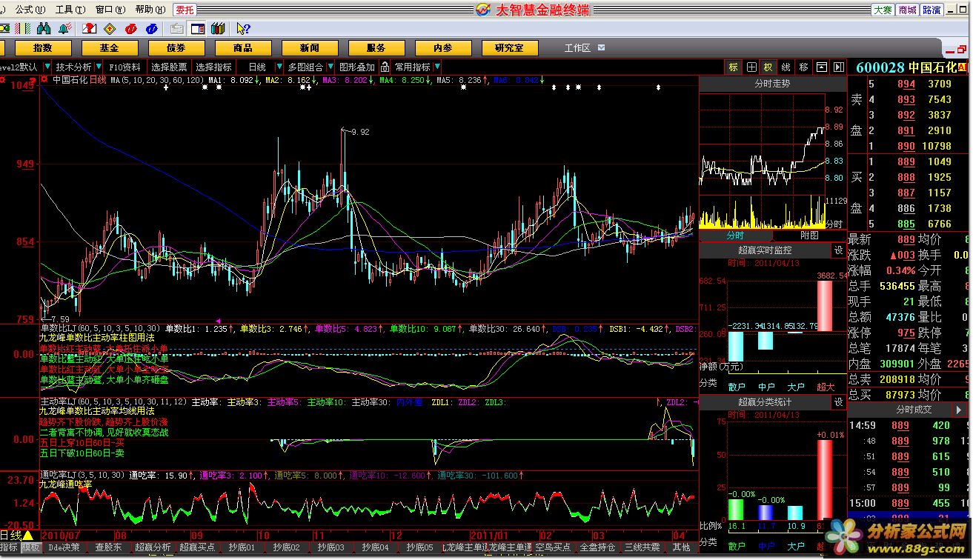Toggle the window layout panel icon
The height and width of the screenshot is (560, 973).
[x=198, y=29]
